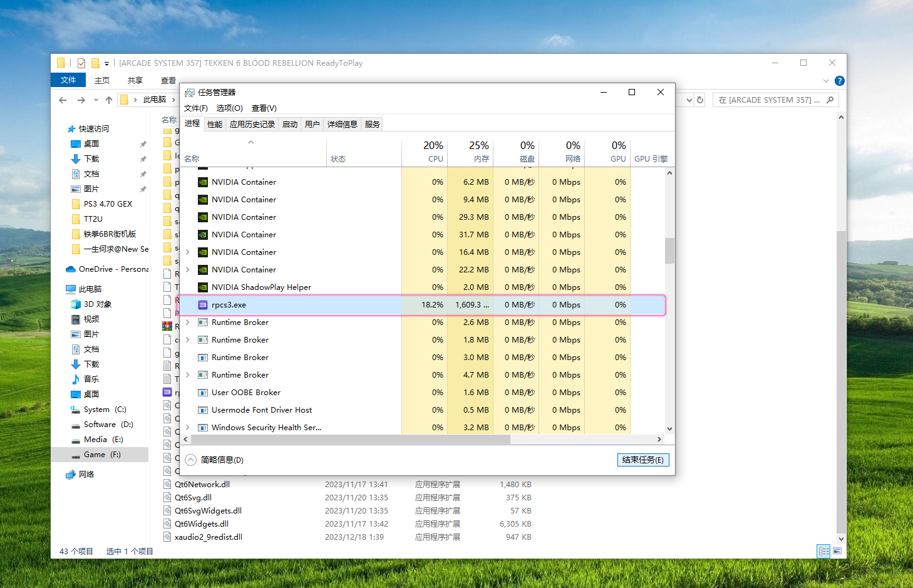Switch to the App history tab
913x588 pixels.
pos(252,125)
